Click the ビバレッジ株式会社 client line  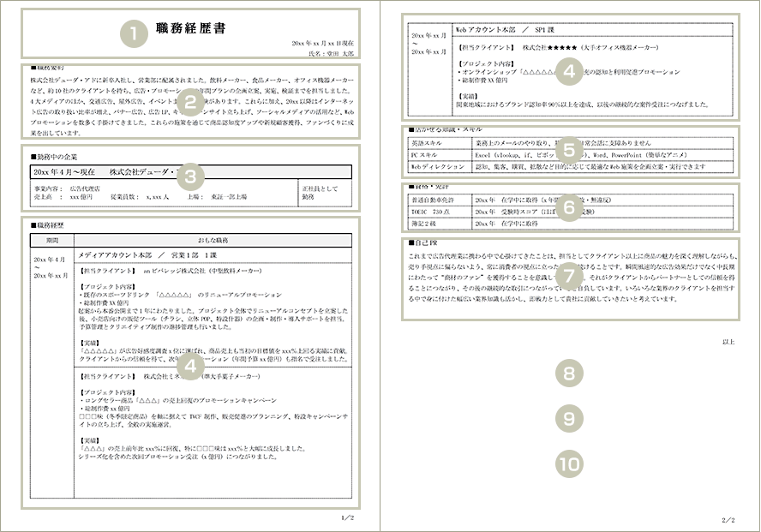(x=170, y=271)
